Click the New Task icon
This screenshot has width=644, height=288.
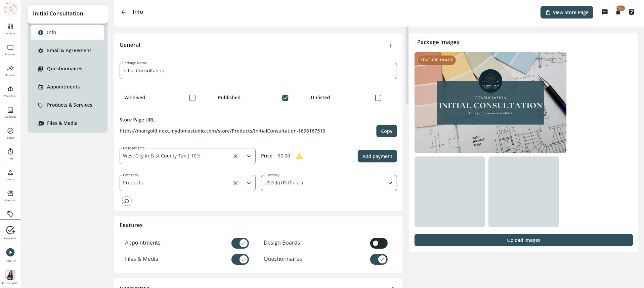tap(10, 230)
